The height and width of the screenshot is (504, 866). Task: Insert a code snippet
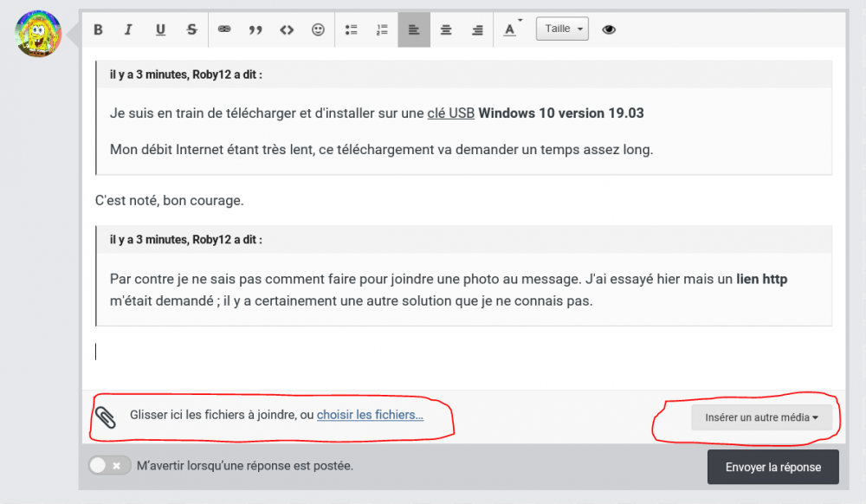pyautogui.click(x=287, y=29)
